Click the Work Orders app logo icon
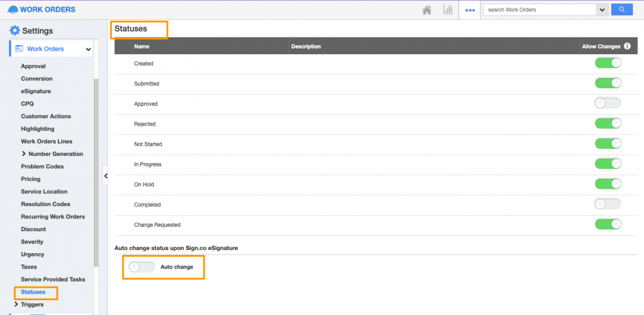The image size is (644, 315). (x=12, y=10)
